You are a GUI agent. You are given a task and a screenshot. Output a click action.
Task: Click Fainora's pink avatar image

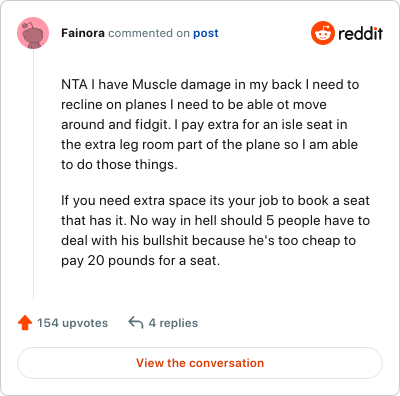click(33, 33)
